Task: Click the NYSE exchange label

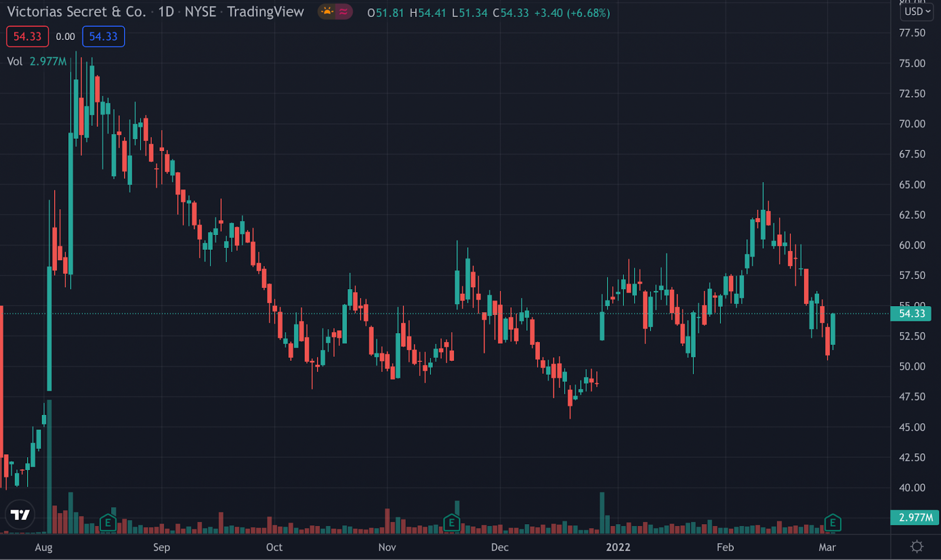Action: 201,12
